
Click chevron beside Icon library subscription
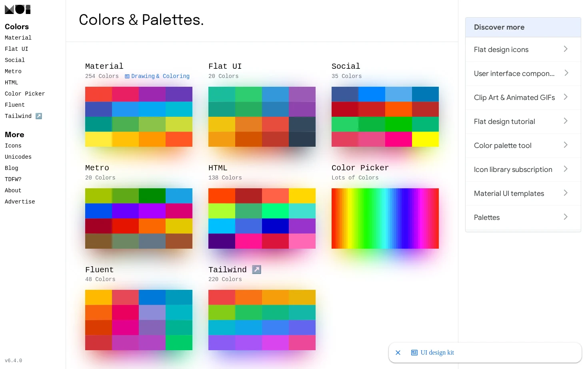pos(566,169)
